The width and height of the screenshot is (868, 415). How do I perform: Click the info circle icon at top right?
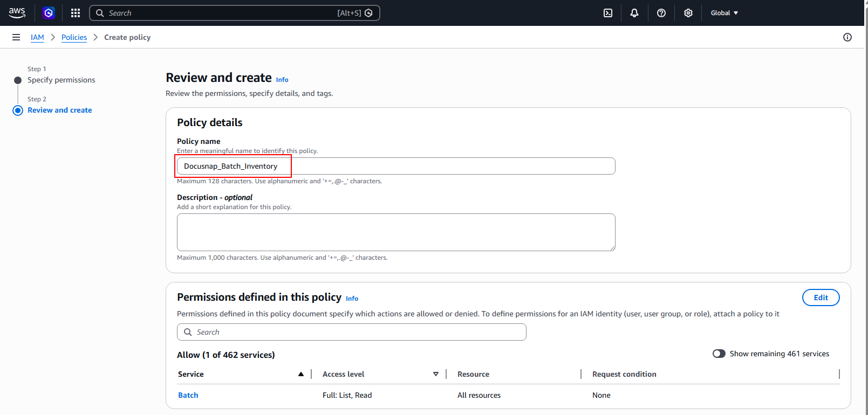(x=848, y=37)
